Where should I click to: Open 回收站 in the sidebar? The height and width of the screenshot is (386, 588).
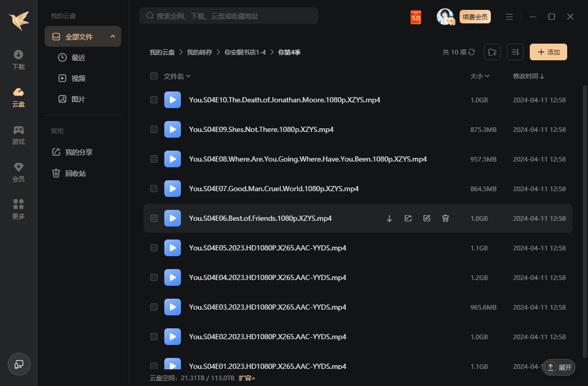pyautogui.click(x=75, y=174)
